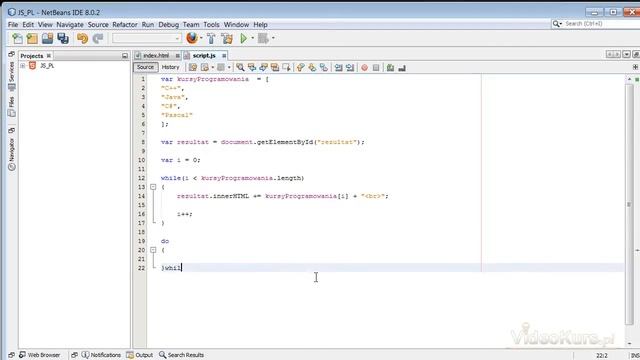Open the editor Forward history dropdown arrow
Image resolution: width=640 pixels, height=360 pixels.
[x=229, y=67]
